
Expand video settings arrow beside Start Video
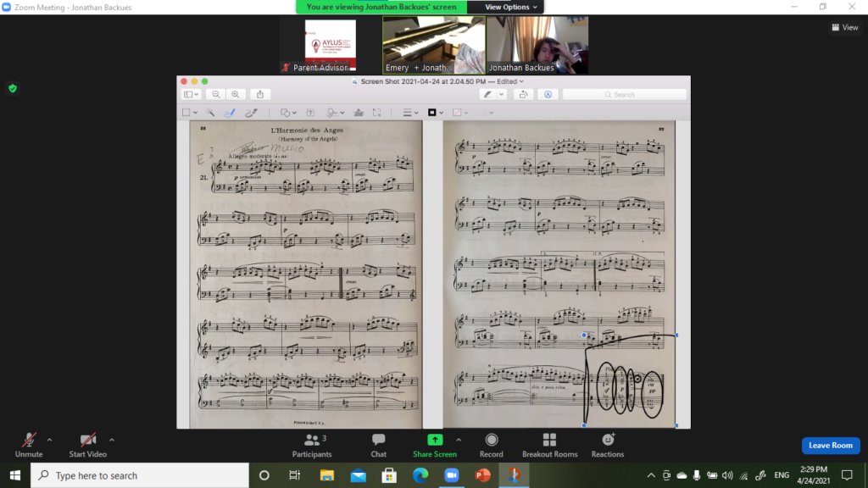[x=112, y=440]
